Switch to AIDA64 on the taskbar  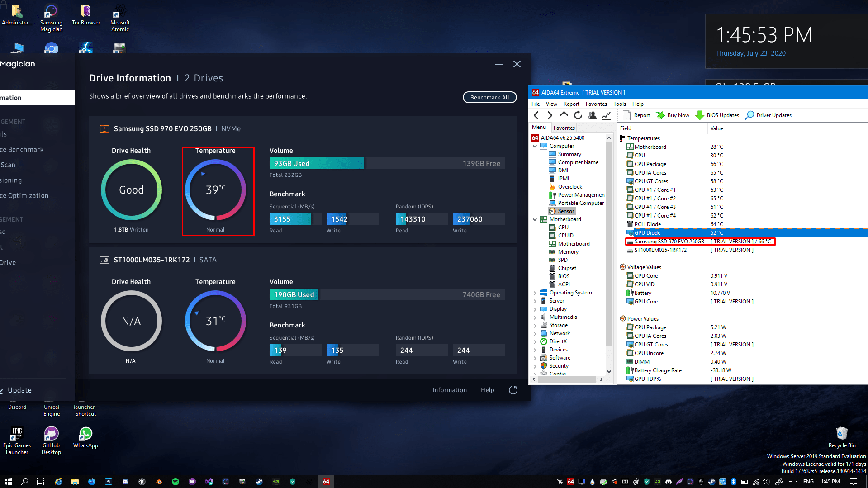[326, 482]
